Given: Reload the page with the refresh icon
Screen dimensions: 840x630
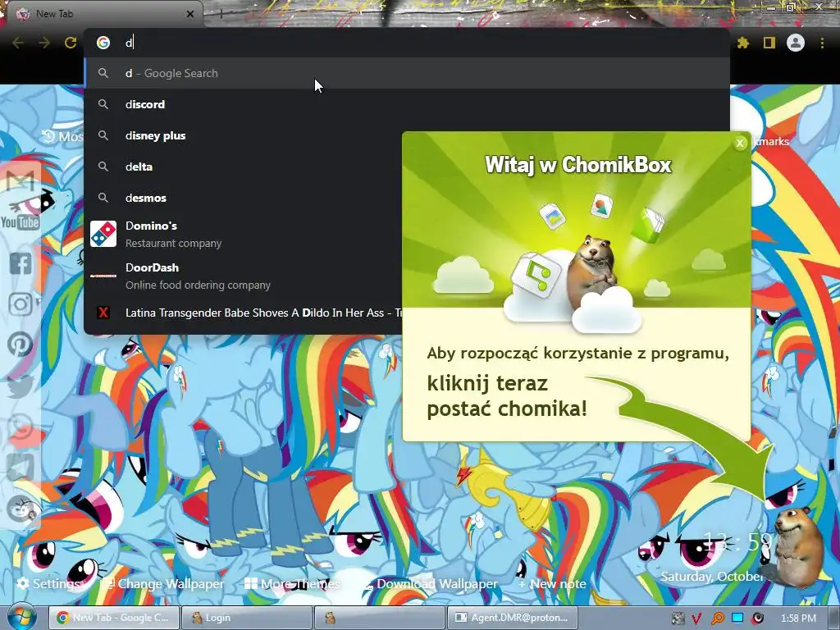Looking at the screenshot, I should [x=71, y=43].
